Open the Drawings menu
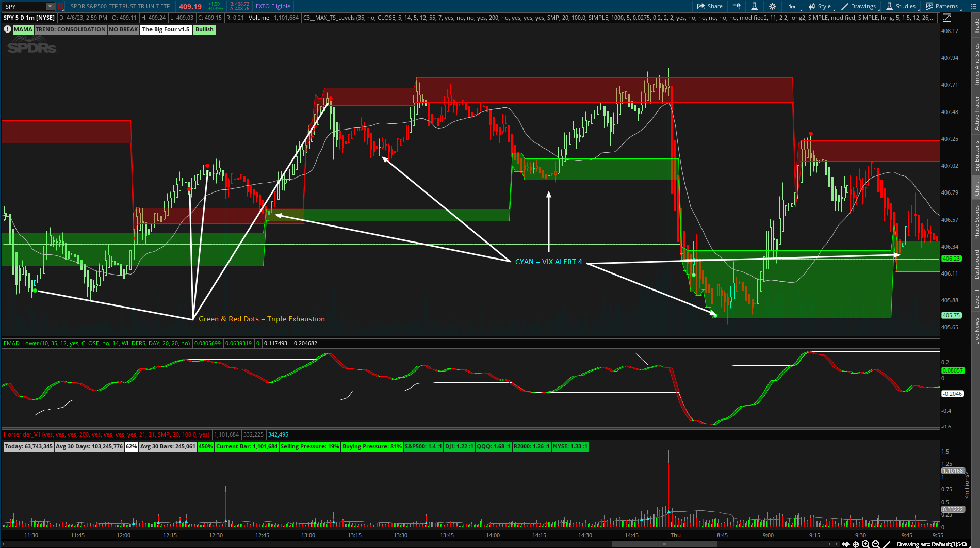The height and width of the screenshot is (548, 980). coord(859,6)
